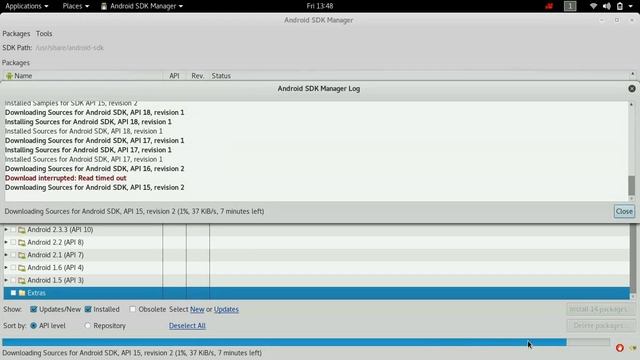Click the Updates link
The width and height of the screenshot is (640, 360).
pyautogui.click(x=226, y=309)
